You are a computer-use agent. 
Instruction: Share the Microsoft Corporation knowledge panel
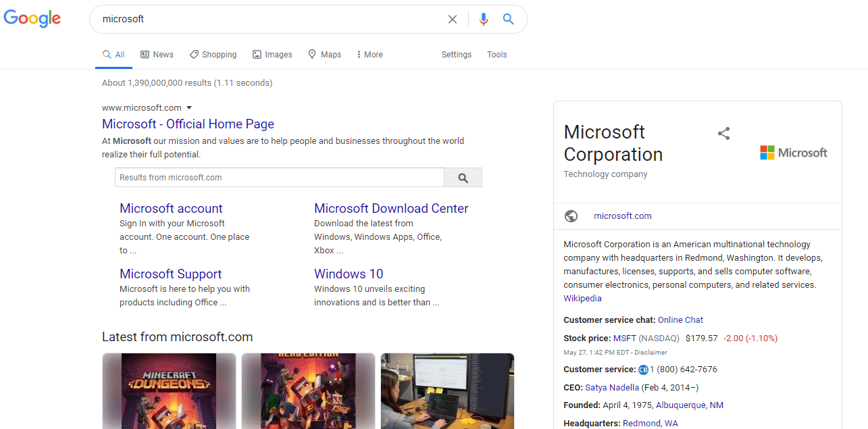pos(723,133)
